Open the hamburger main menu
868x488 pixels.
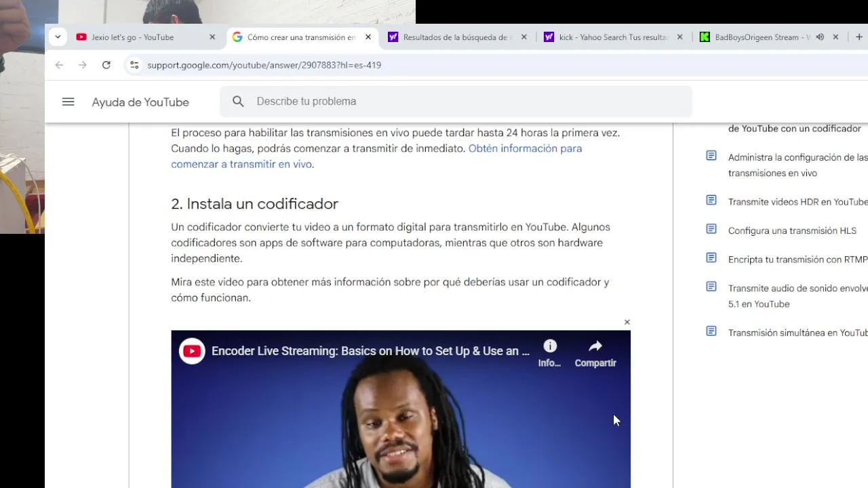(x=68, y=102)
